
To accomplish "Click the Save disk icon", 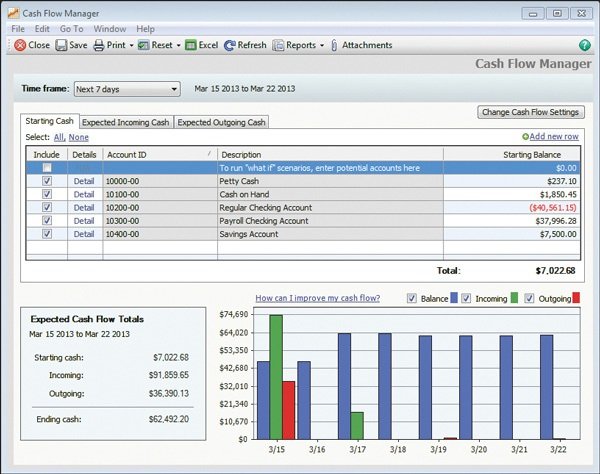I will pyautogui.click(x=62, y=45).
